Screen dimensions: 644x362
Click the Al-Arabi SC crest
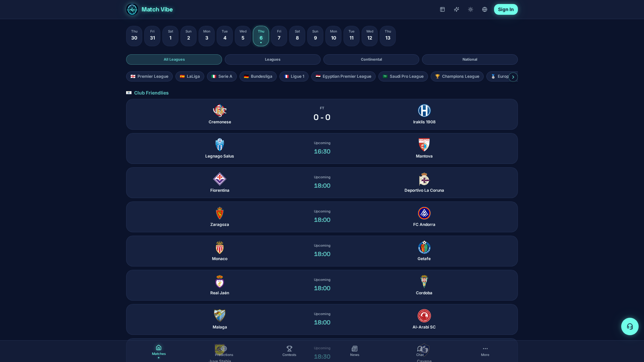[x=424, y=316]
